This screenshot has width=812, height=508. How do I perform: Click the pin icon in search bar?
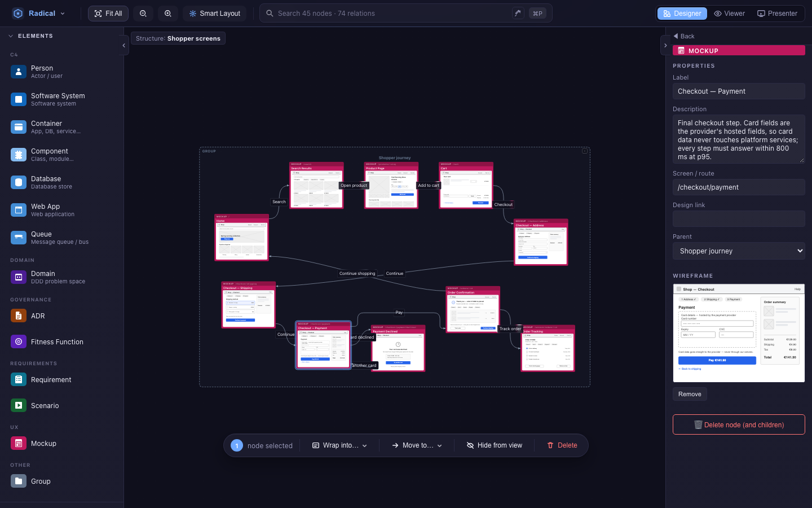(x=518, y=13)
